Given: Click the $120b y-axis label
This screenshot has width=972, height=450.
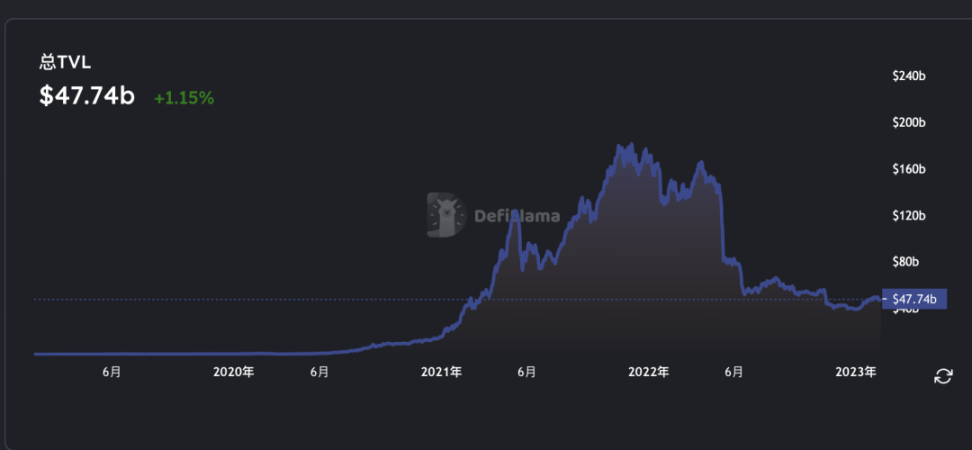Looking at the screenshot, I should click(x=909, y=216).
